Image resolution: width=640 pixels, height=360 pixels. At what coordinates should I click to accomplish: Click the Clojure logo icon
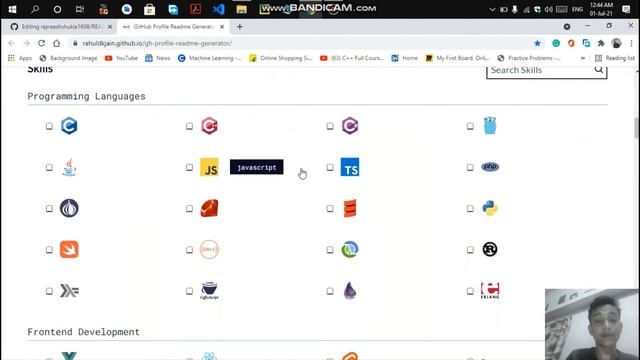(x=350, y=249)
